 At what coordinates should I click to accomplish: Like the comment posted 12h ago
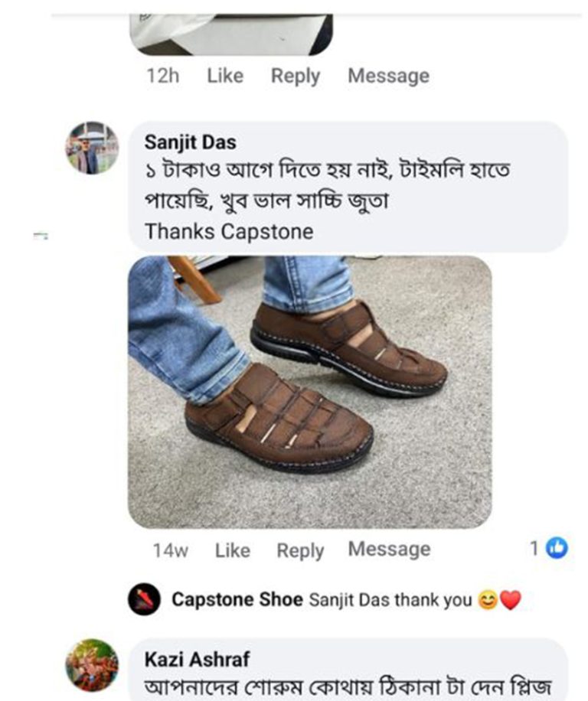[x=225, y=76]
